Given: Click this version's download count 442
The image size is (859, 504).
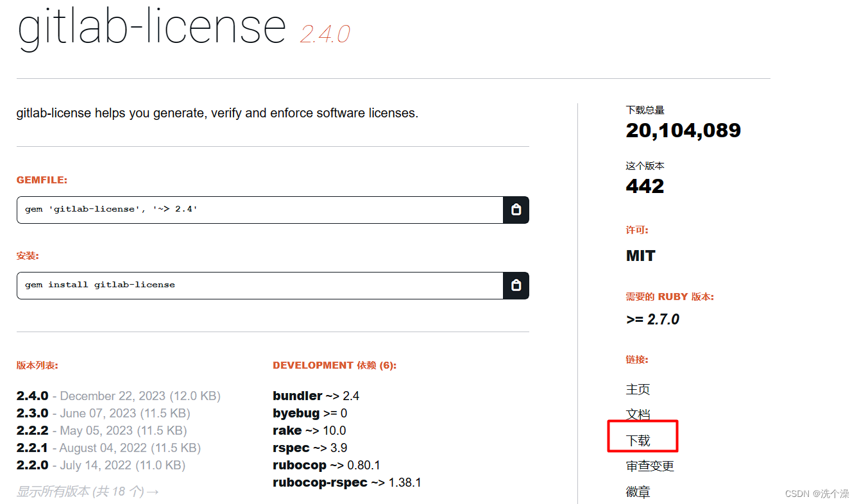Looking at the screenshot, I should [645, 186].
